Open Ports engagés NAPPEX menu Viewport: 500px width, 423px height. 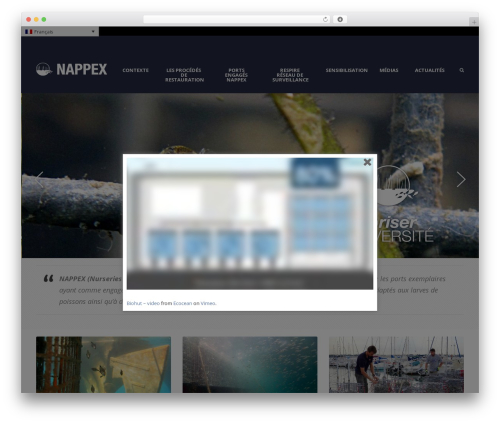236,75
